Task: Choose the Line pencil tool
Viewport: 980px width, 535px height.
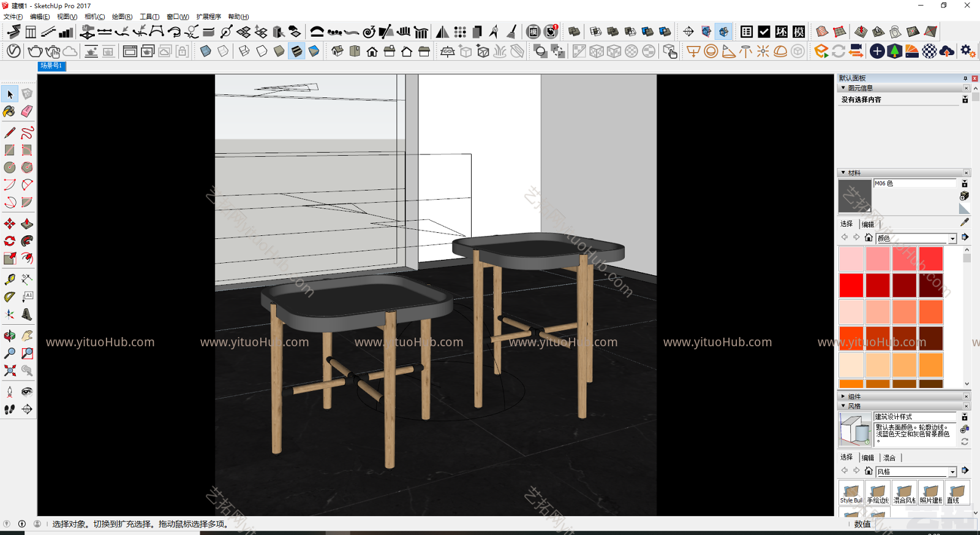Action: pos(10,133)
